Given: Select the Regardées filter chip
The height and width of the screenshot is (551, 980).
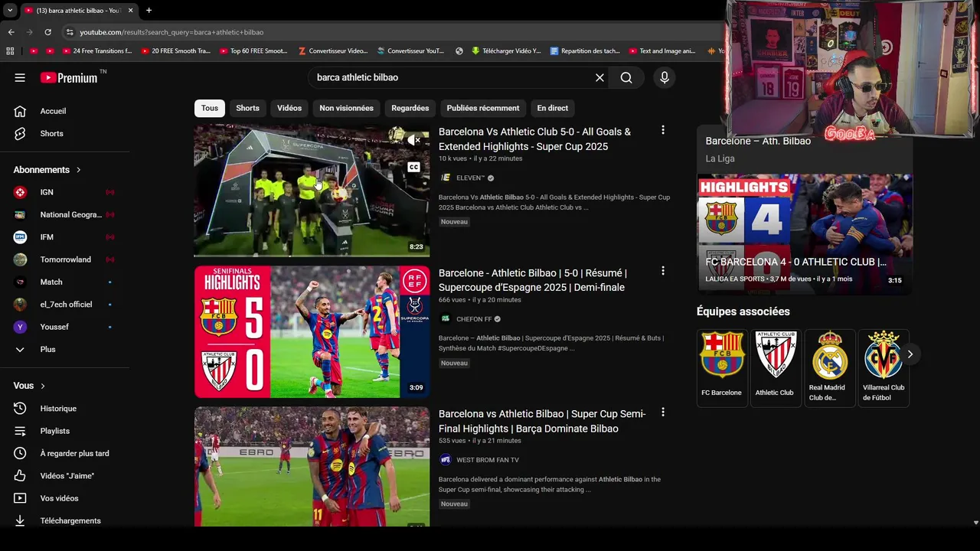Looking at the screenshot, I should point(410,108).
